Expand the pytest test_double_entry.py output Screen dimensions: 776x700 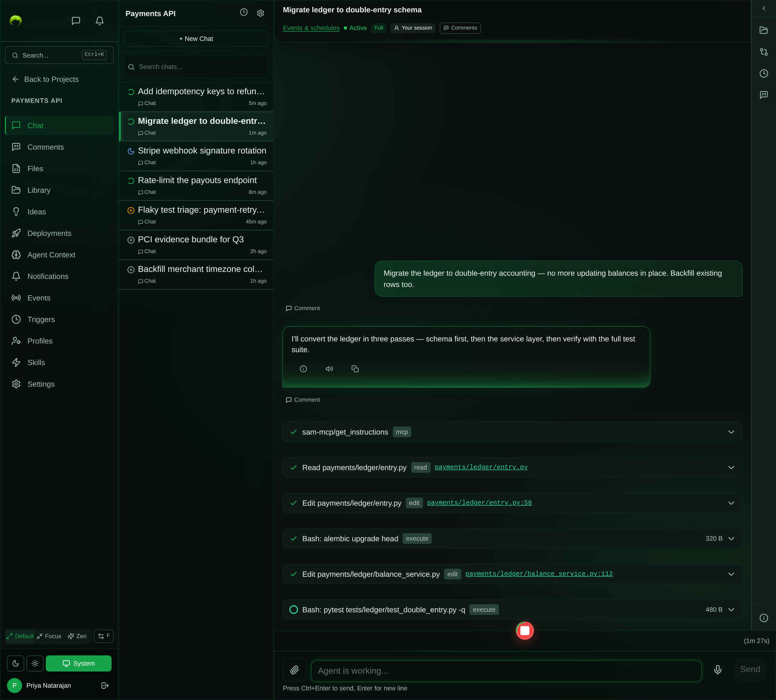[512, 610]
